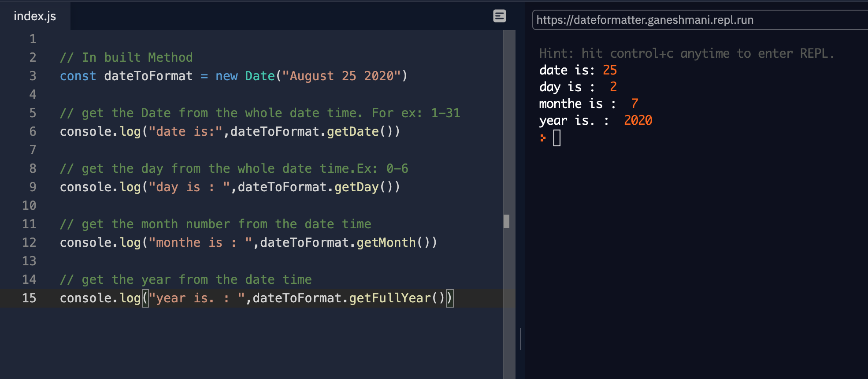
Task: Click the 2020 year value in console output
Action: 638,120
